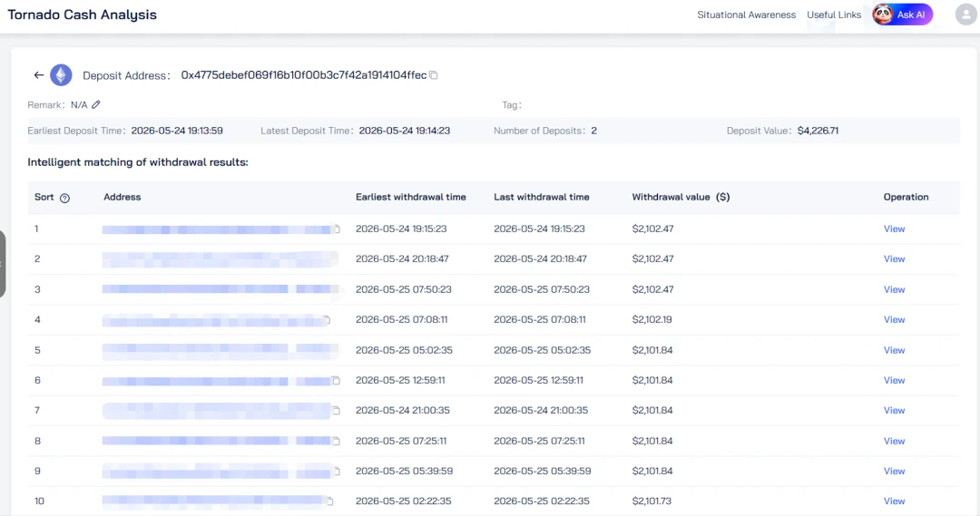
Task: Click the blurred address in row 5
Action: [x=220, y=350]
